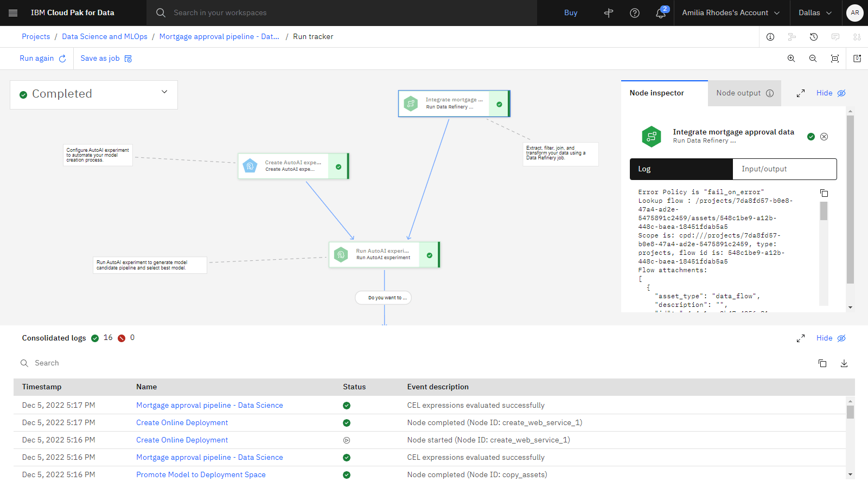Click the Buy link
This screenshot has width=868, height=488.
(571, 12)
